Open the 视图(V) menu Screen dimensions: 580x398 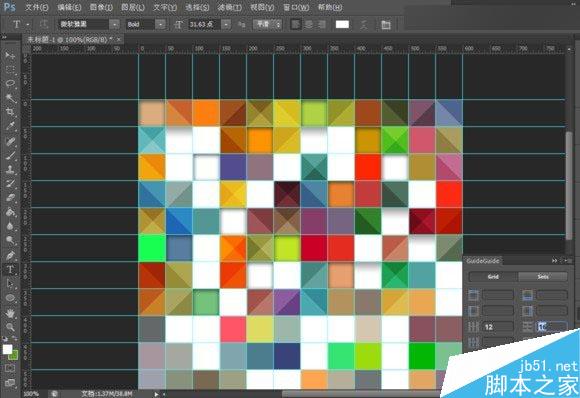point(262,7)
